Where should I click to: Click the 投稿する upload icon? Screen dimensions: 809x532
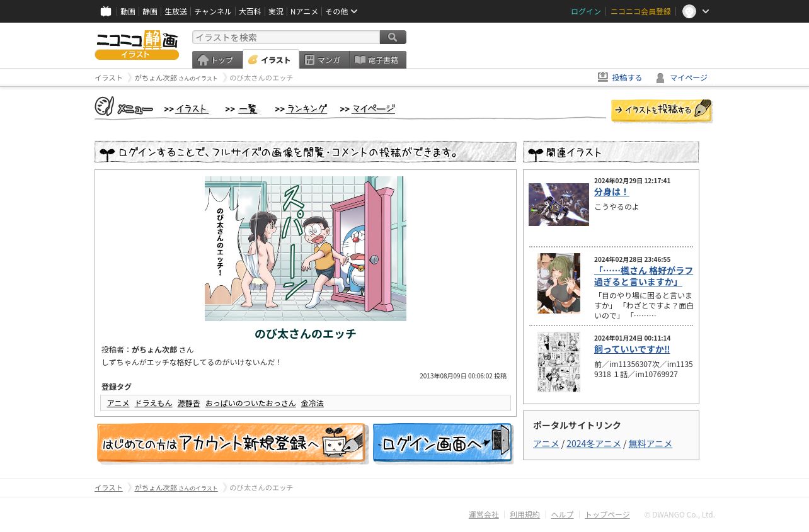(603, 77)
